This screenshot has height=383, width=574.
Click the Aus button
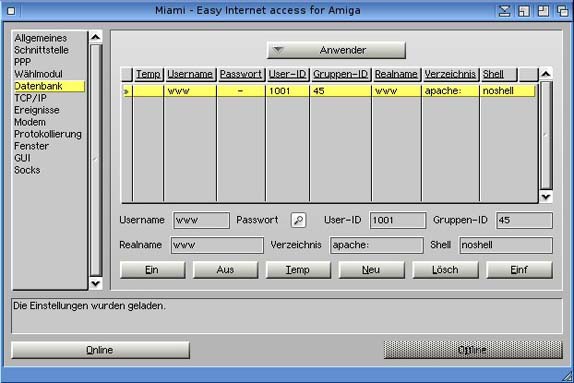[x=226, y=270]
